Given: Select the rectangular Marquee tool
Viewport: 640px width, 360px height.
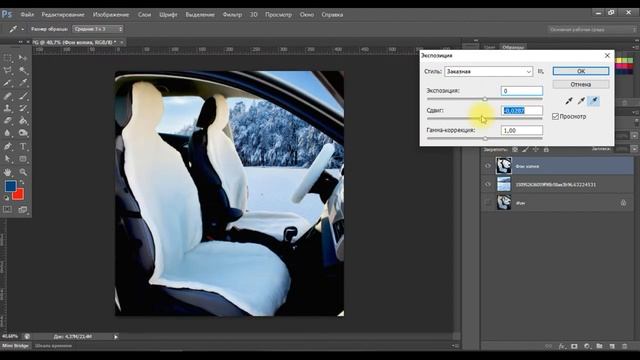Looking at the screenshot, I should coord(8,58).
